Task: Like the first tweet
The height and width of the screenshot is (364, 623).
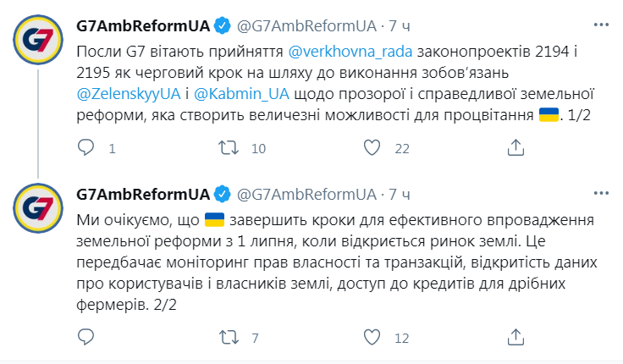Action: tap(370, 149)
